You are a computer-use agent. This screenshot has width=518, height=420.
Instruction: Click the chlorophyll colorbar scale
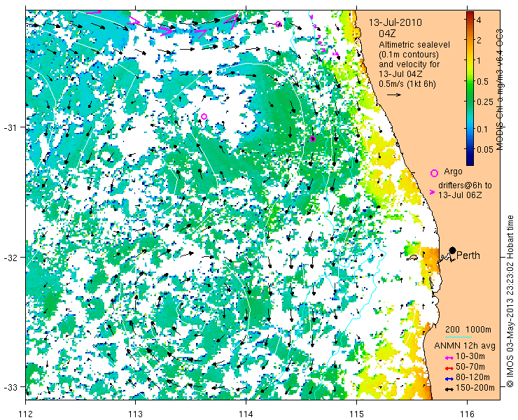point(470,88)
